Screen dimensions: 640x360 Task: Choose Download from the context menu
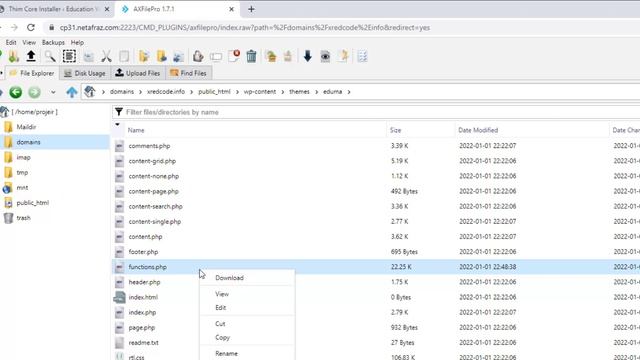pyautogui.click(x=229, y=278)
